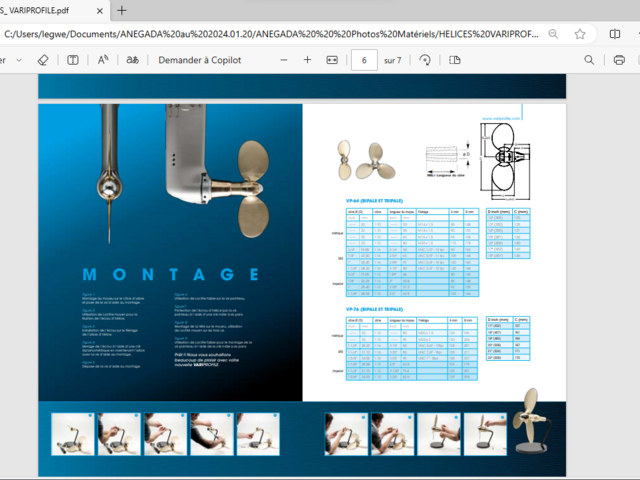Click the "sur 7" page count text
Screen dimensions: 640x480
[x=392, y=60]
